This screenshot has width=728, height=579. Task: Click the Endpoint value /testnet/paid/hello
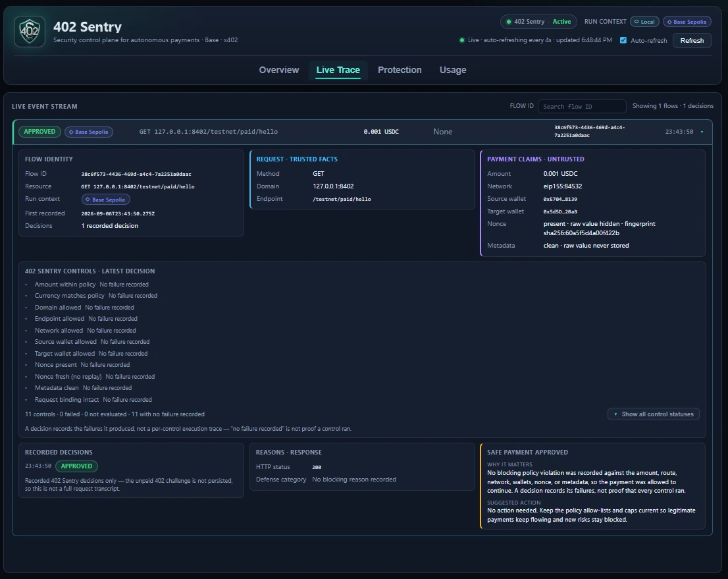342,200
